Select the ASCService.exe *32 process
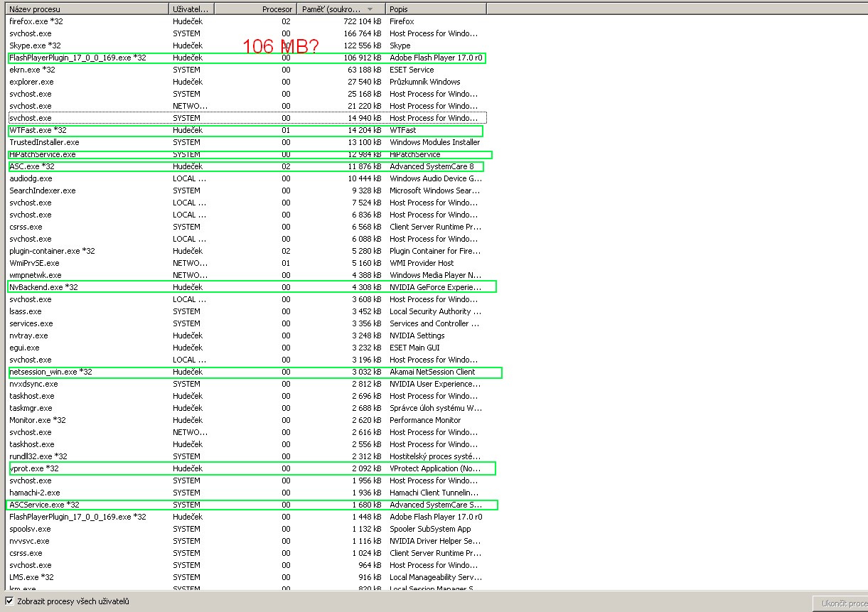This screenshot has width=868, height=612. coord(247,505)
